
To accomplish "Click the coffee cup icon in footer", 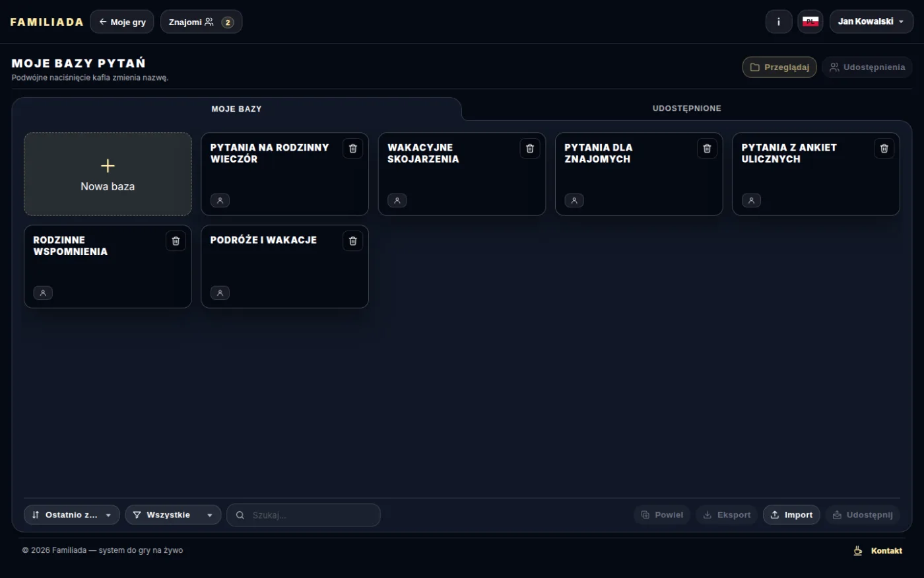I will (857, 551).
